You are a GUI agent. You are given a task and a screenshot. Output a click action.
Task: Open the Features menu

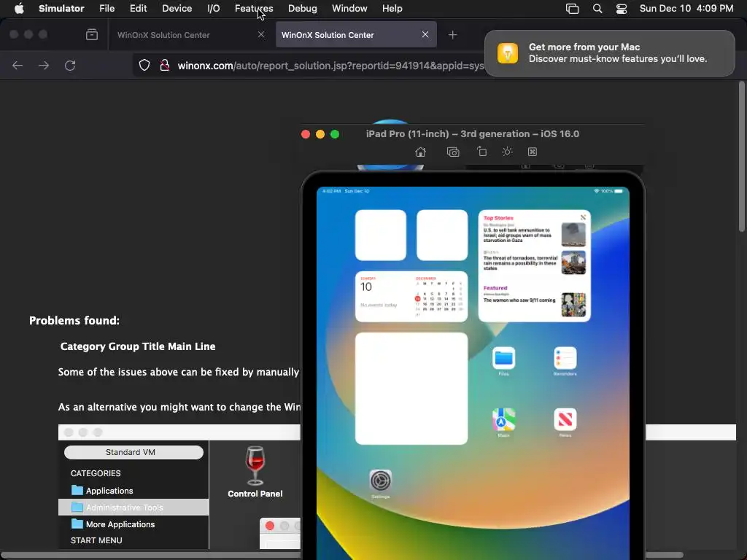(254, 9)
